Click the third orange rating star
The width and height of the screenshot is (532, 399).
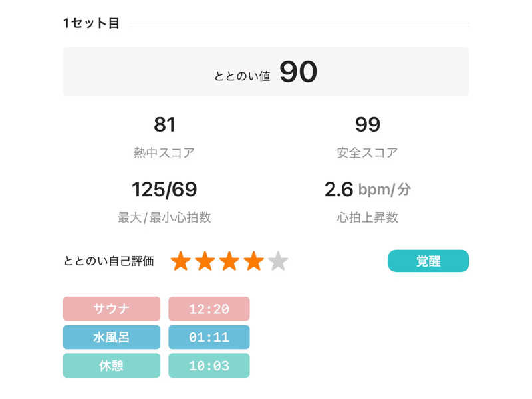(229, 261)
